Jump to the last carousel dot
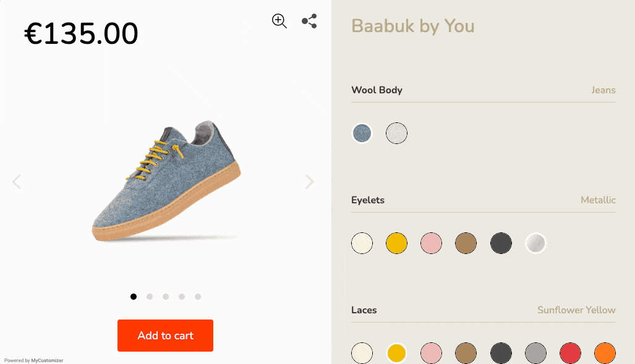 coord(198,297)
